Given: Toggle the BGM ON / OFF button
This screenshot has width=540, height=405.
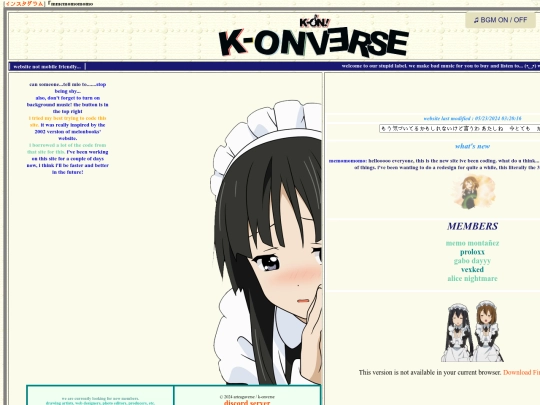Looking at the screenshot, I should click(500, 20).
